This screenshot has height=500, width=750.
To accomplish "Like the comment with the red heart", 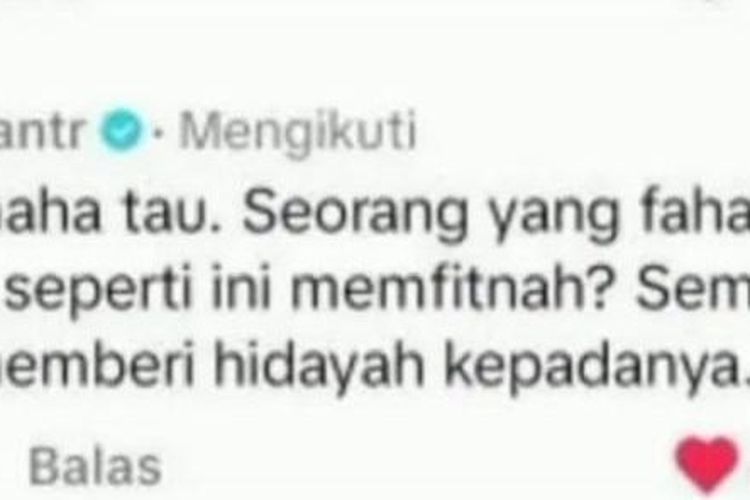I will point(707,464).
